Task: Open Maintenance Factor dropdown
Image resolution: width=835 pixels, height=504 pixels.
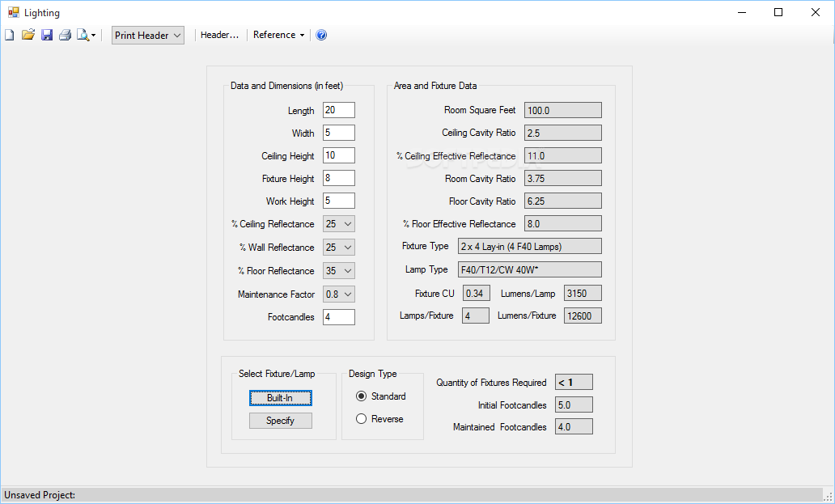Action: coord(339,294)
